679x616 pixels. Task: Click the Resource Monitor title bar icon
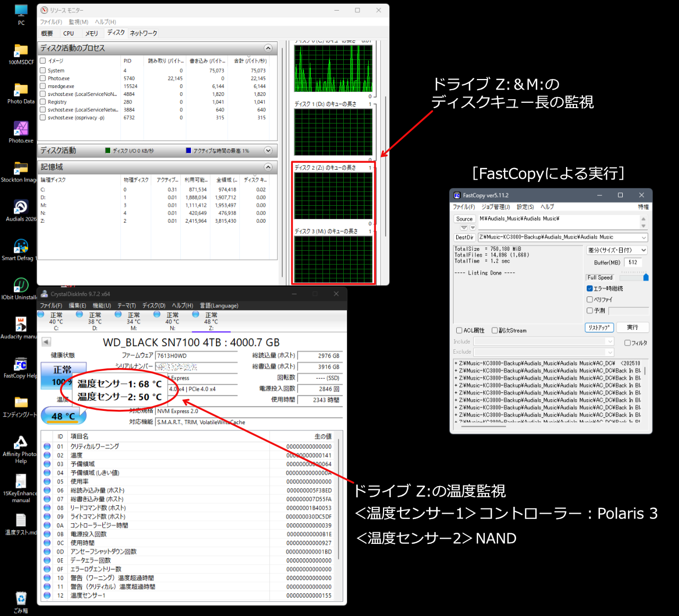(44, 10)
